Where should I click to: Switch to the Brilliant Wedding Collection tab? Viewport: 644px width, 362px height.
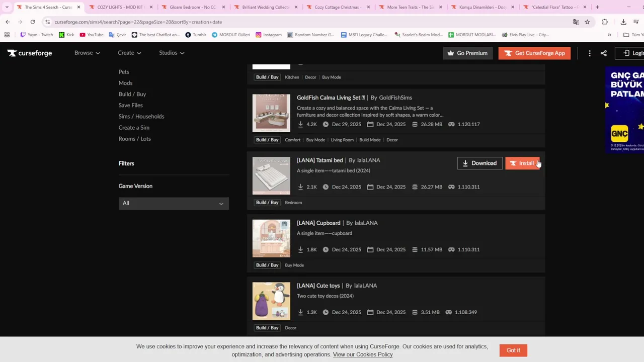pyautogui.click(x=265, y=7)
